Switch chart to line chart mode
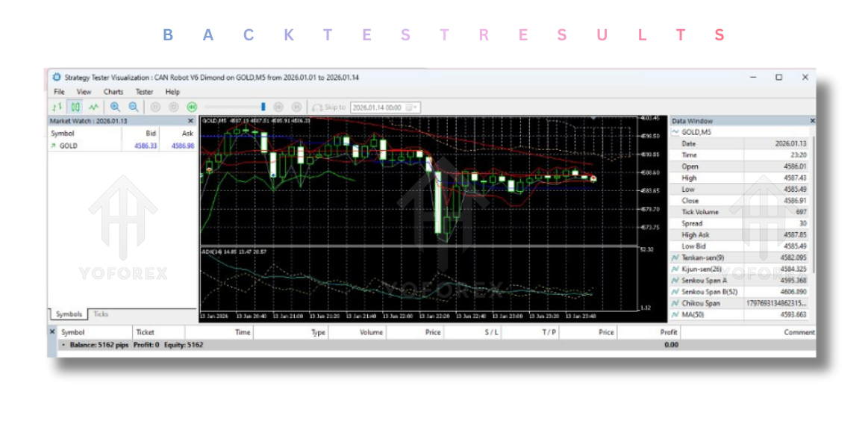This screenshot has width=868, height=421. coord(93,107)
